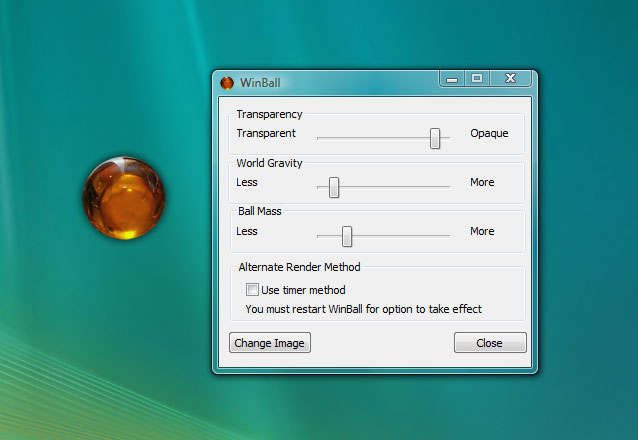Click the More label in World Gravity

tap(482, 182)
